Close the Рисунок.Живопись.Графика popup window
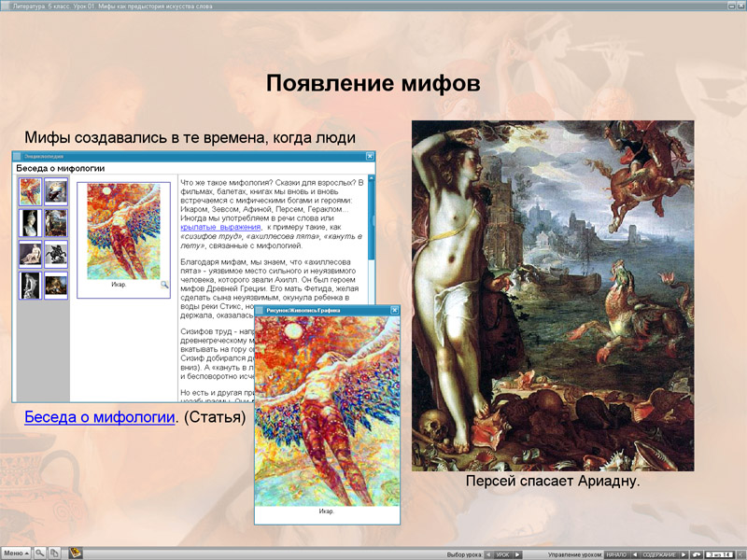747x560 pixels. tap(394, 311)
